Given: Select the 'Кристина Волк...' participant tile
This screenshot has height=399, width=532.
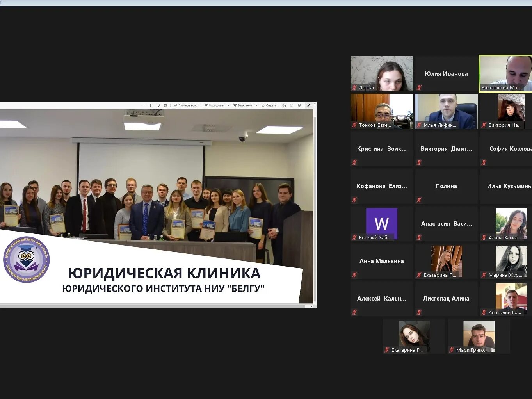Looking at the screenshot, I should 381,149.
